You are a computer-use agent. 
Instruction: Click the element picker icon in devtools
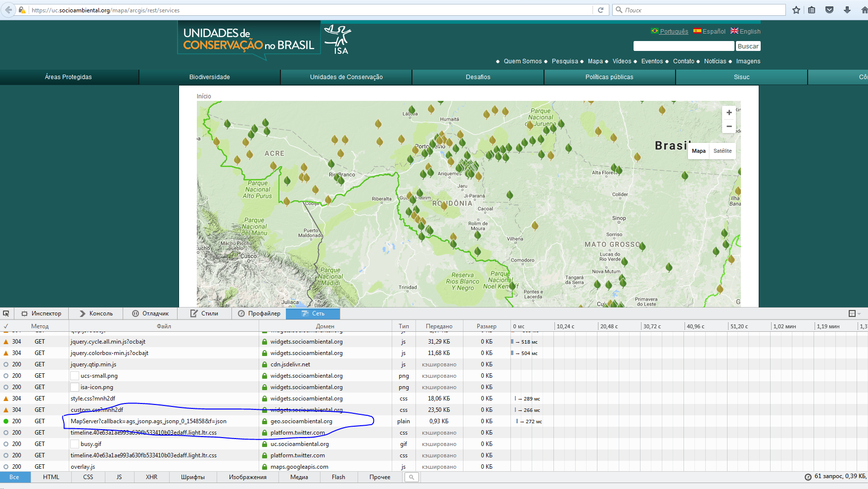pyautogui.click(x=6, y=313)
